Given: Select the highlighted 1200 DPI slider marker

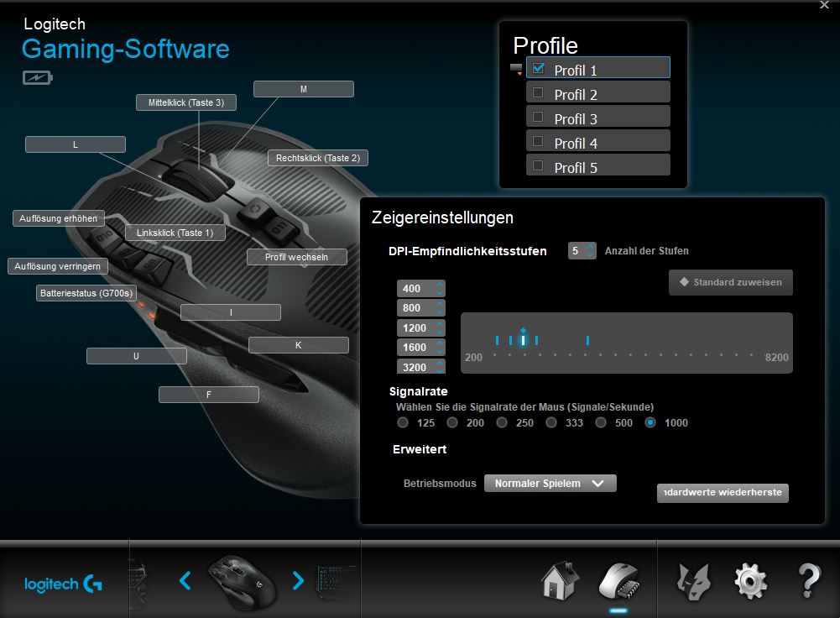Looking at the screenshot, I should 524,338.
